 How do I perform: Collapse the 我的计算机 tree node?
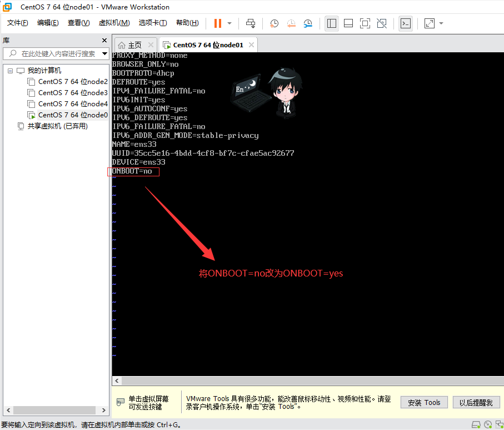(11, 71)
